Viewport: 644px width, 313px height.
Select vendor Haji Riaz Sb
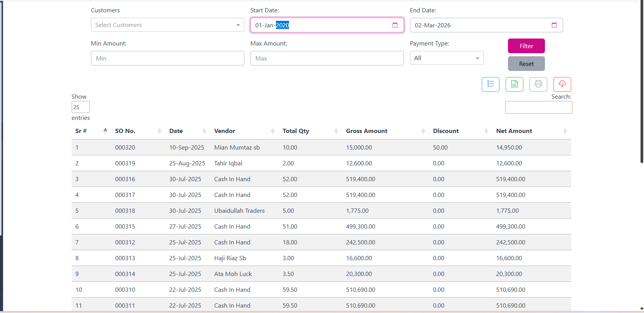tap(230, 258)
